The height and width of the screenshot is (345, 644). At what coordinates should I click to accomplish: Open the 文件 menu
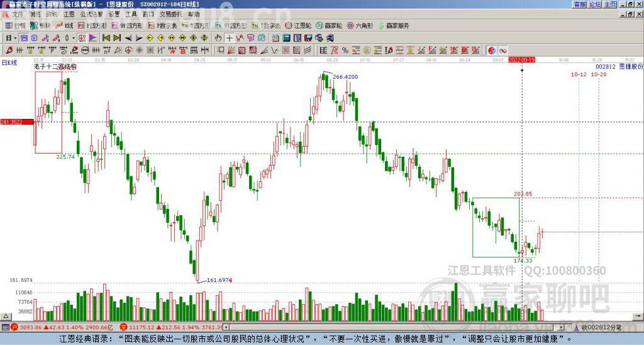pos(18,14)
